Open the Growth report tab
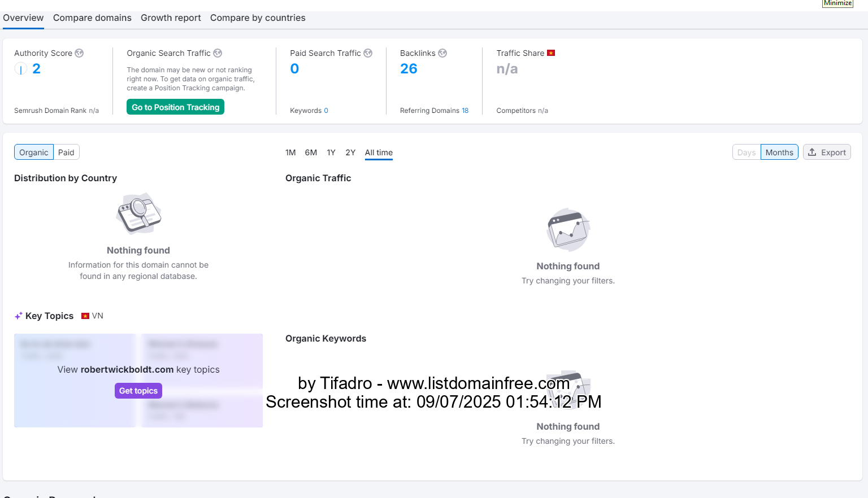The height and width of the screenshot is (498, 868). tap(171, 18)
